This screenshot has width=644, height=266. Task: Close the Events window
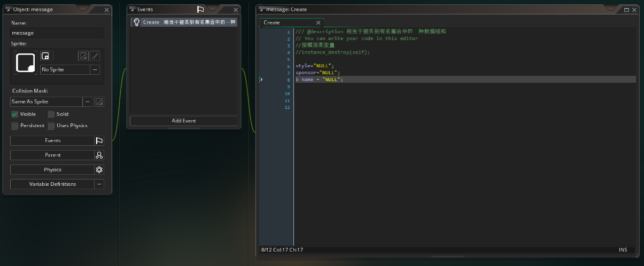tap(236, 9)
